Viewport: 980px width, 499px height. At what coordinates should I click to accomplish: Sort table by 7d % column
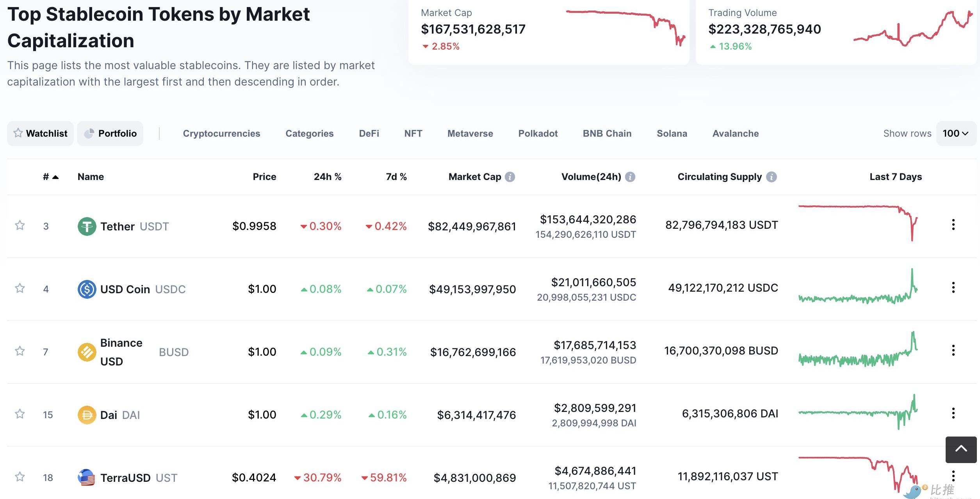pos(396,177)
